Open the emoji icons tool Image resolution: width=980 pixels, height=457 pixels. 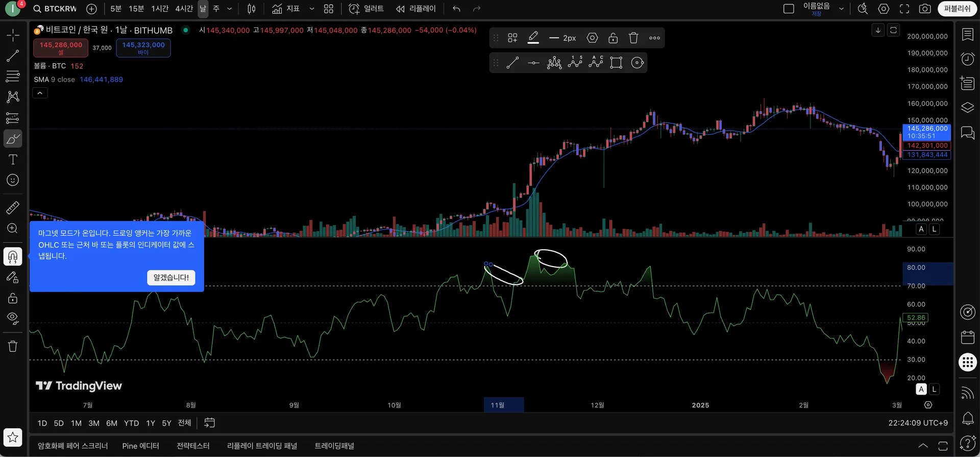tap(13, 180)
